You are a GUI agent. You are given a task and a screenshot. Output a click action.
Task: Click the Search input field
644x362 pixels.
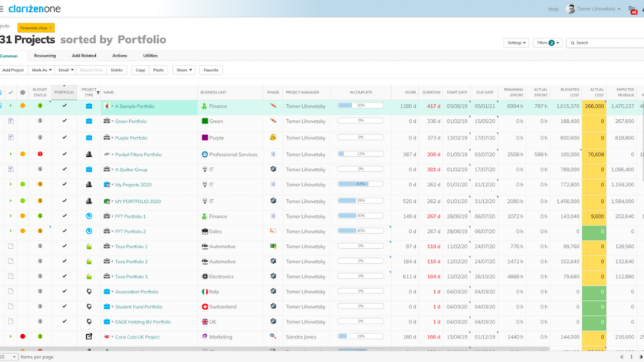[x=608, y=43]
